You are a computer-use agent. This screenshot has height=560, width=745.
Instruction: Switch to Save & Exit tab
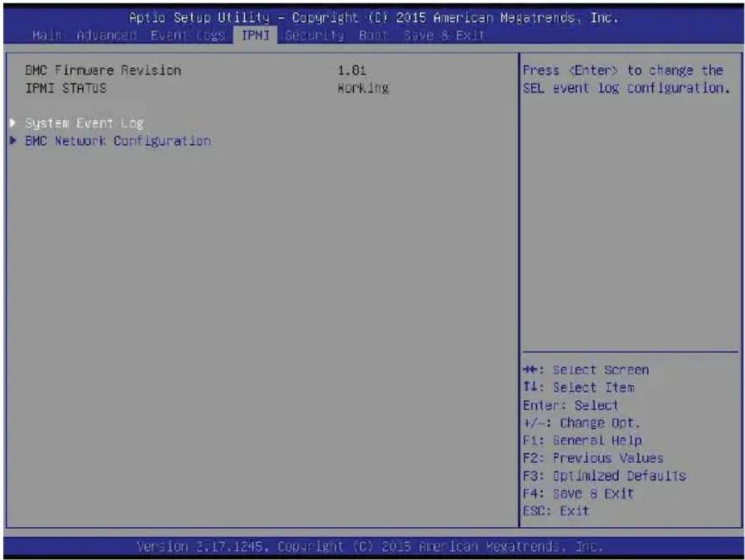(444, 35)
